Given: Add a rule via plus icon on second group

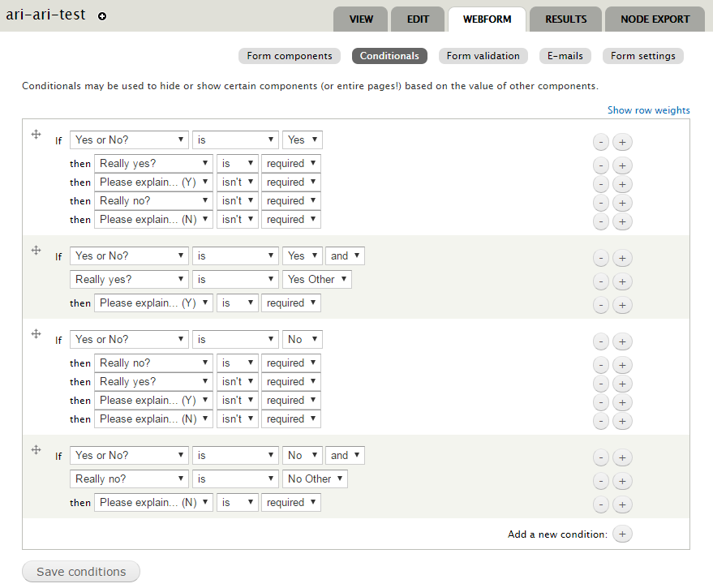Looking at the screenshot, I should pyautogui.click(x=622, y=258).
